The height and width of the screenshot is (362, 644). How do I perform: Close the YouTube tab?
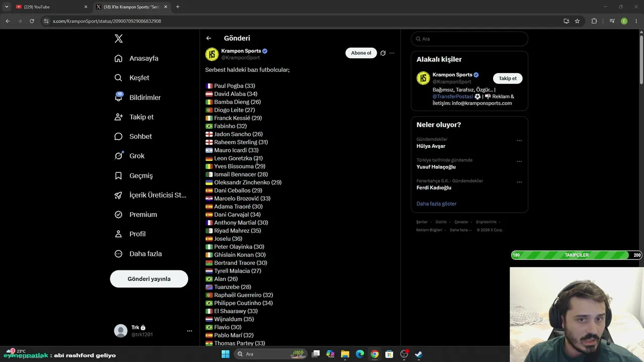86,7
